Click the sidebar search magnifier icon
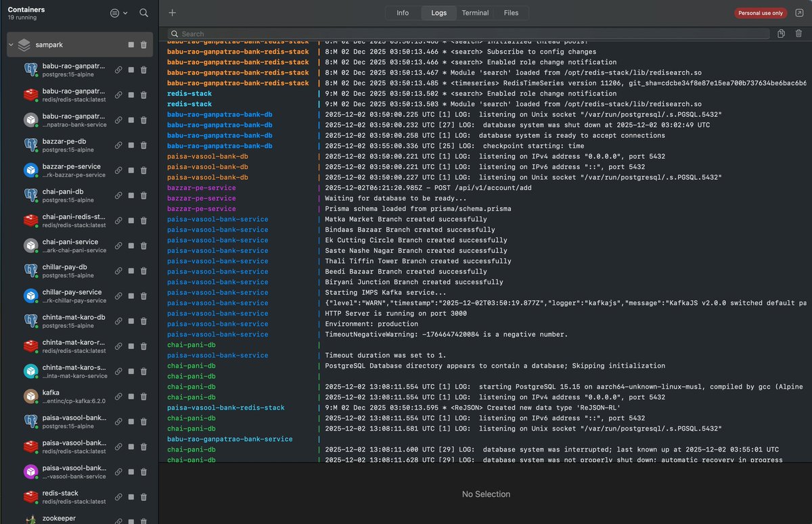The image size is (812, 524). (x=144, y=13)
